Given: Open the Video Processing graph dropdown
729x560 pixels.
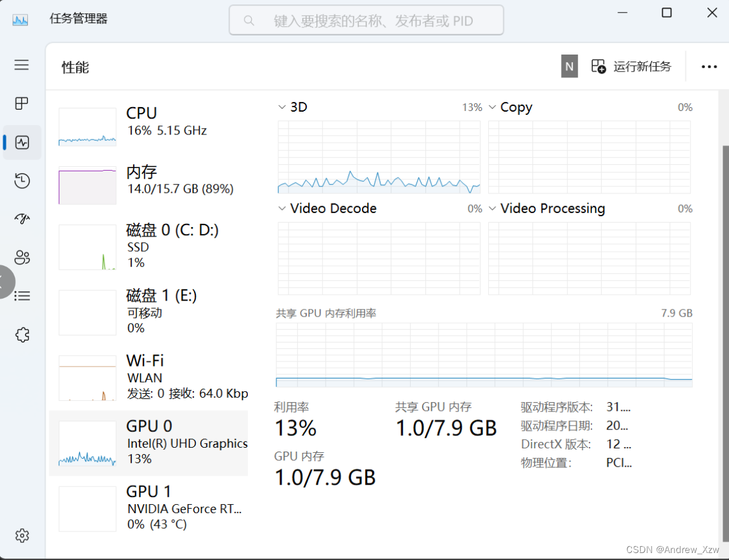Looking at the screenshot, I should point(493,209).
